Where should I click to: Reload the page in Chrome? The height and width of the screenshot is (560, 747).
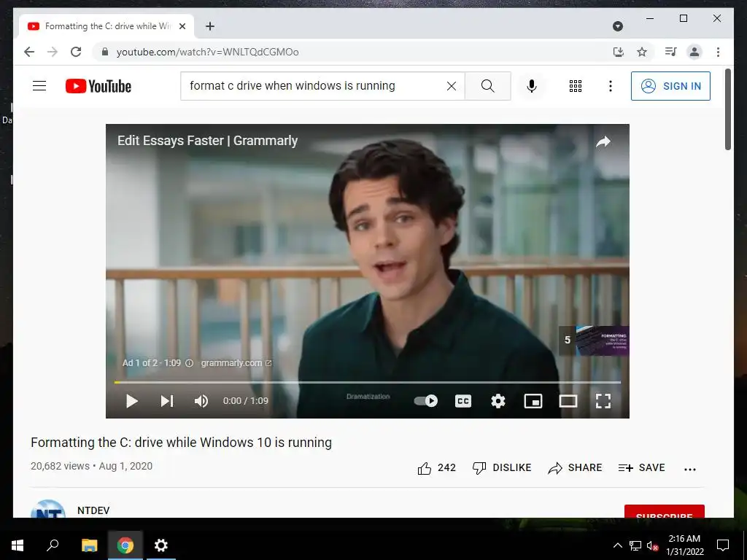coord(76,52)
